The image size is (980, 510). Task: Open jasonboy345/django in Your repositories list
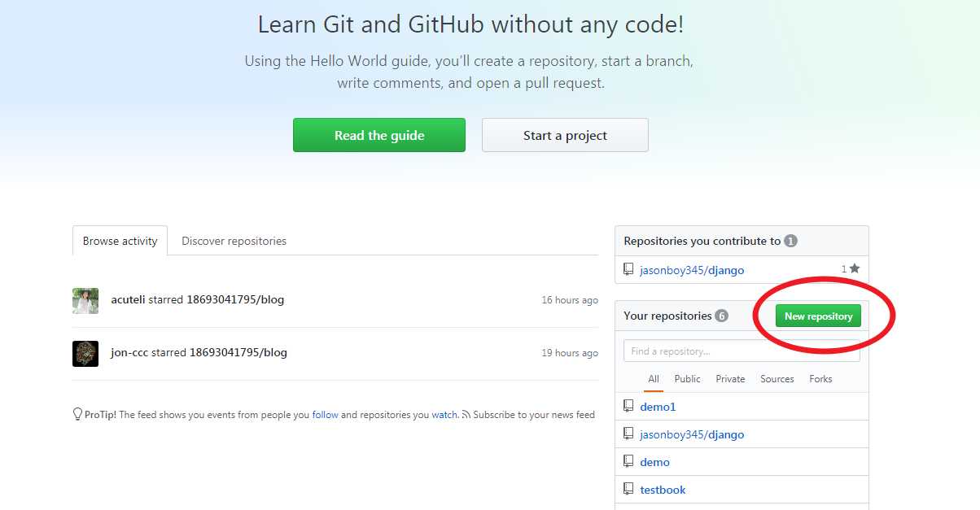[x=692, y=434]
